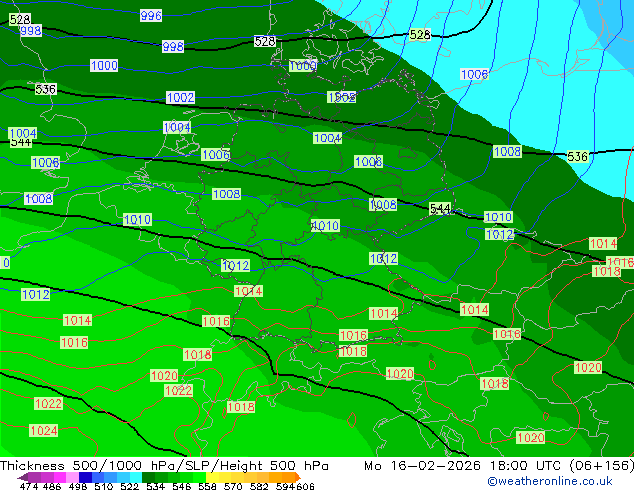Image resolution: width=634 pixels, height=490 pixels.
Task: Click the '558' legend value
Action: [x=207, y=486]
